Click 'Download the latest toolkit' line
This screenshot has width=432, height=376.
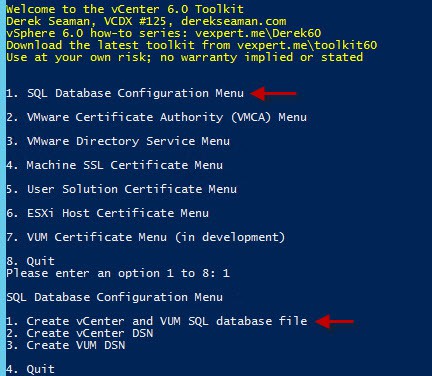point(192,45)
